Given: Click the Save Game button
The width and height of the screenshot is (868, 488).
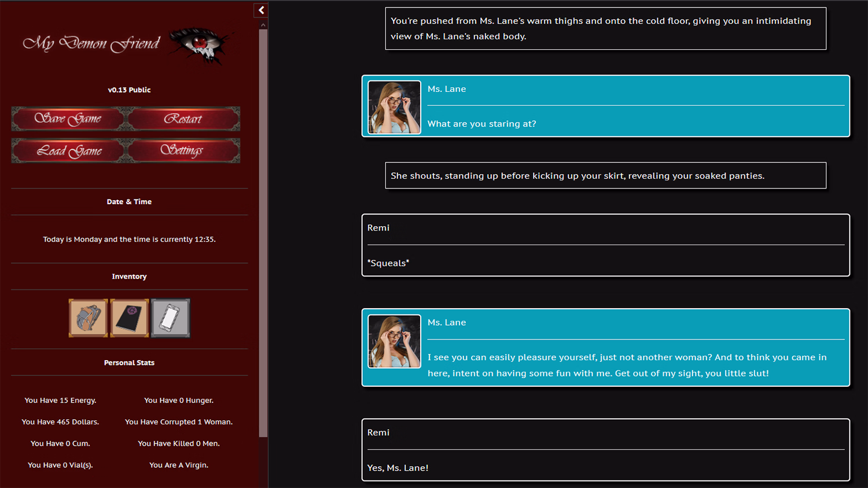Looking at the screenshot, I should [x=68, y=119].
